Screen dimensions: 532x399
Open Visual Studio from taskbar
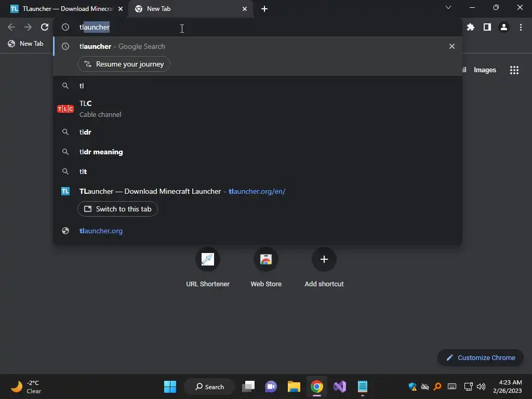pyautogui.click(x=340, y=387)
